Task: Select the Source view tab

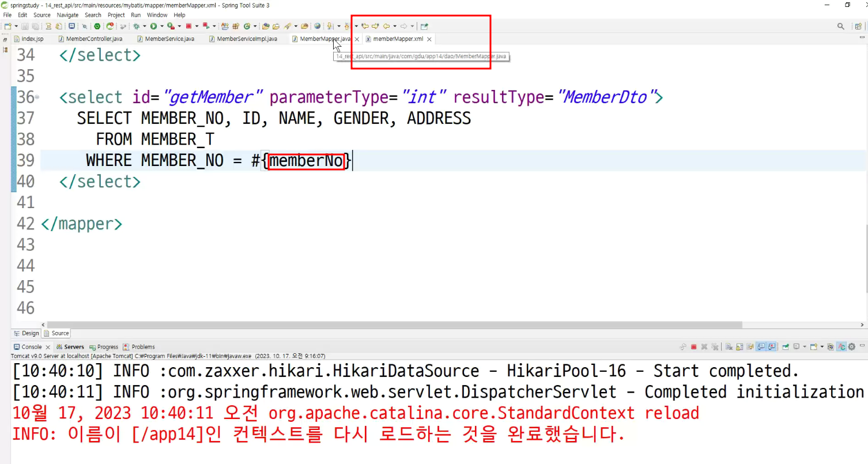Action: (56, 333)
